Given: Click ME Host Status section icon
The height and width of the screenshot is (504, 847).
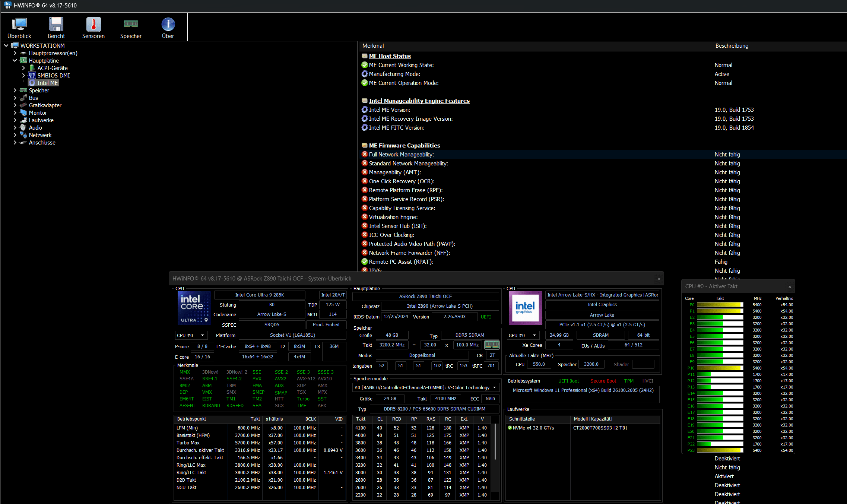Looking at the screenshot, I should pyautogui.click(x=365, y=56).
